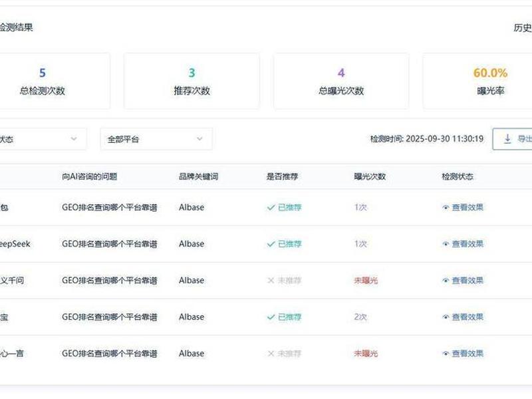Open the 全部平台 platform dropdown
532x399 pixels.
(156, 139)
